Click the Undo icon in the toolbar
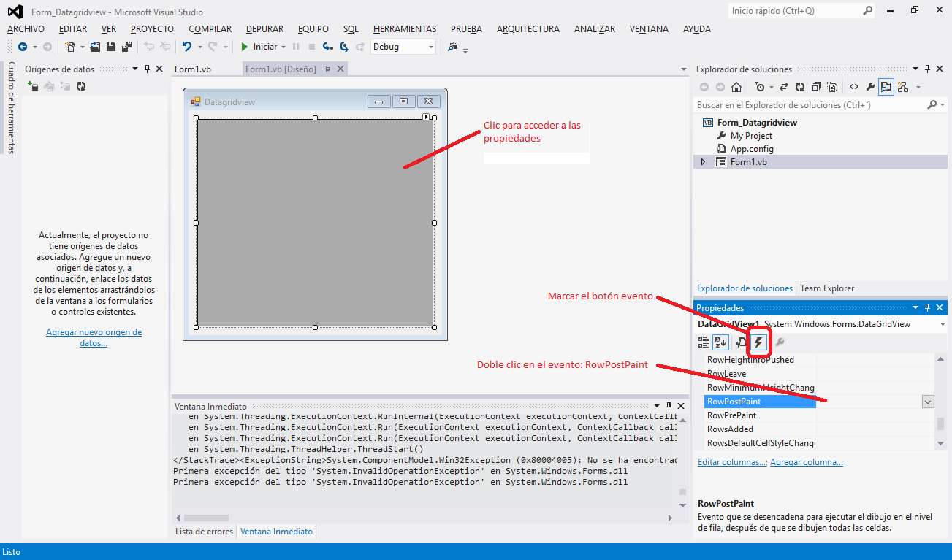The height and width of the screenshot is (560, 952). (x=189, y=46)
